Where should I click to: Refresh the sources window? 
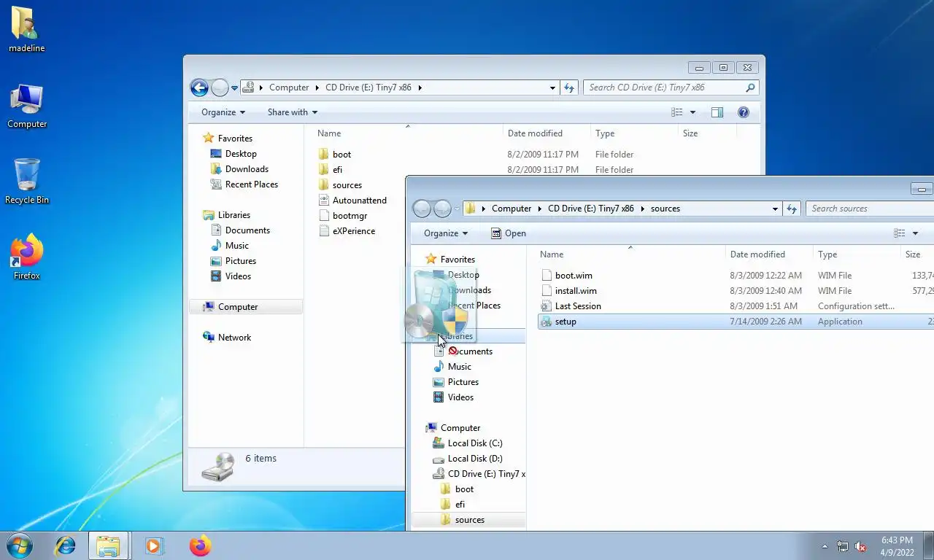click(x=792, y=209)
